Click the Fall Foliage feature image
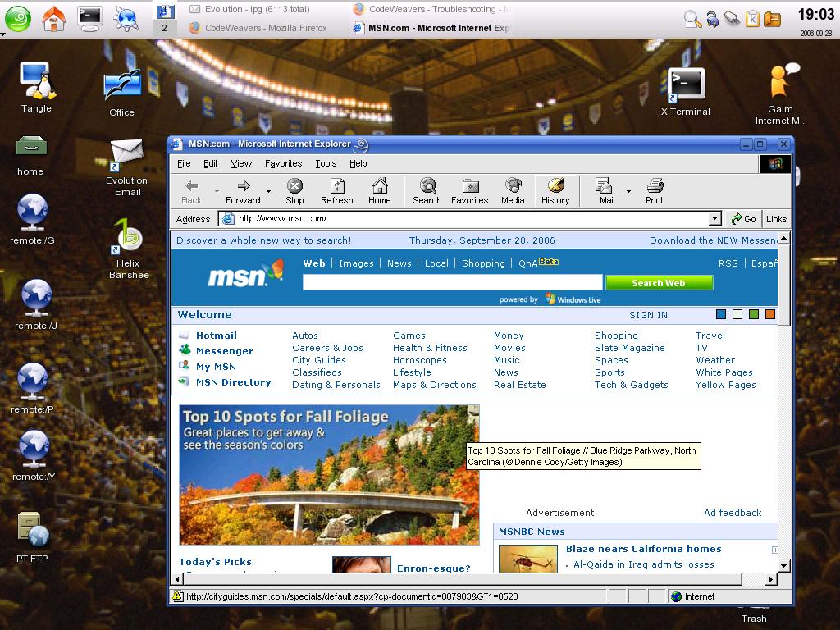Viewport: 840px width, 630px height. click(329, 475)
